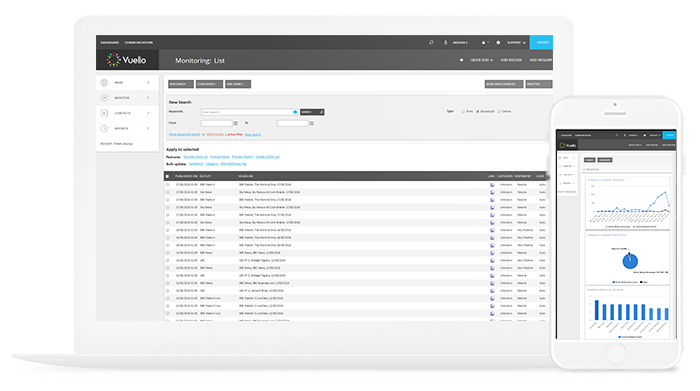Image resolution: width=700 pixels, height=391 pixels.
Task: Expand the Reports sidebar chevron
Action: click(148, 128)
